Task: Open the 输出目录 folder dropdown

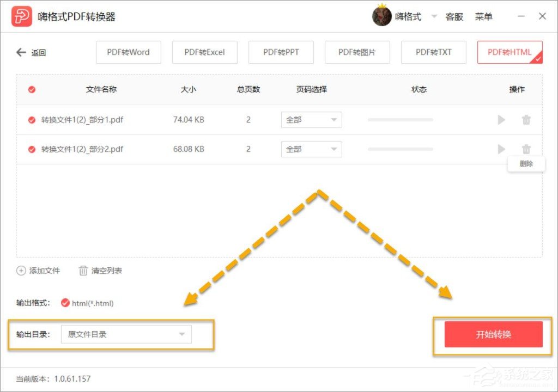Action: click(126, 334)
